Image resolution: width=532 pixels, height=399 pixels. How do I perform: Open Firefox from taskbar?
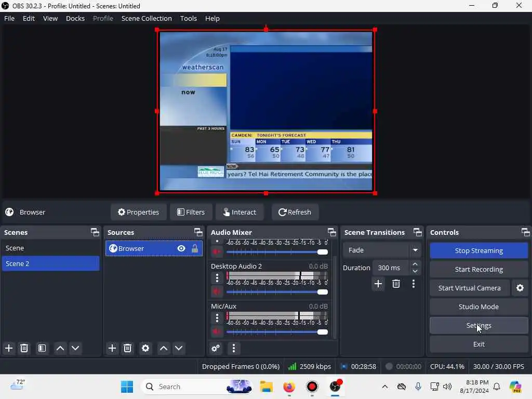pos(289,387)
